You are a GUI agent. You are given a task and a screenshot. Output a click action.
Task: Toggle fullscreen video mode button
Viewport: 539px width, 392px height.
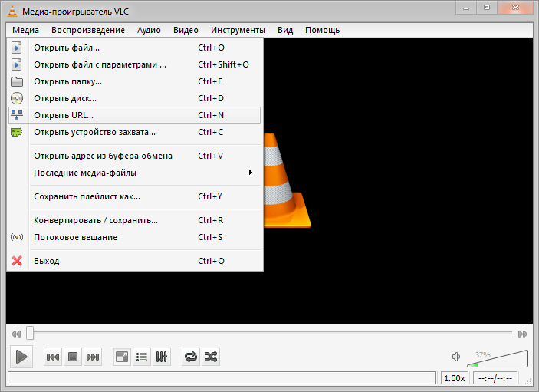[122, 357]
